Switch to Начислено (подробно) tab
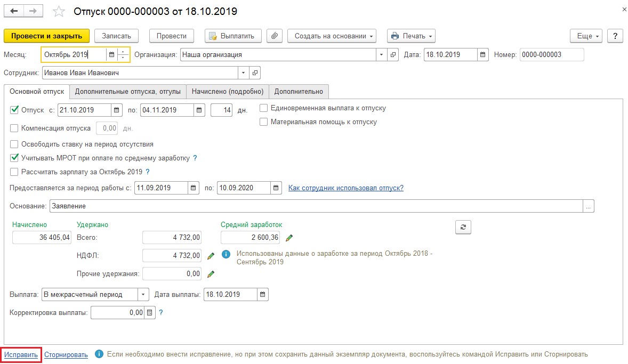Image resolution: width=628 pixels, height=364 pixels. pyautogui.click(x=228, y=91)
